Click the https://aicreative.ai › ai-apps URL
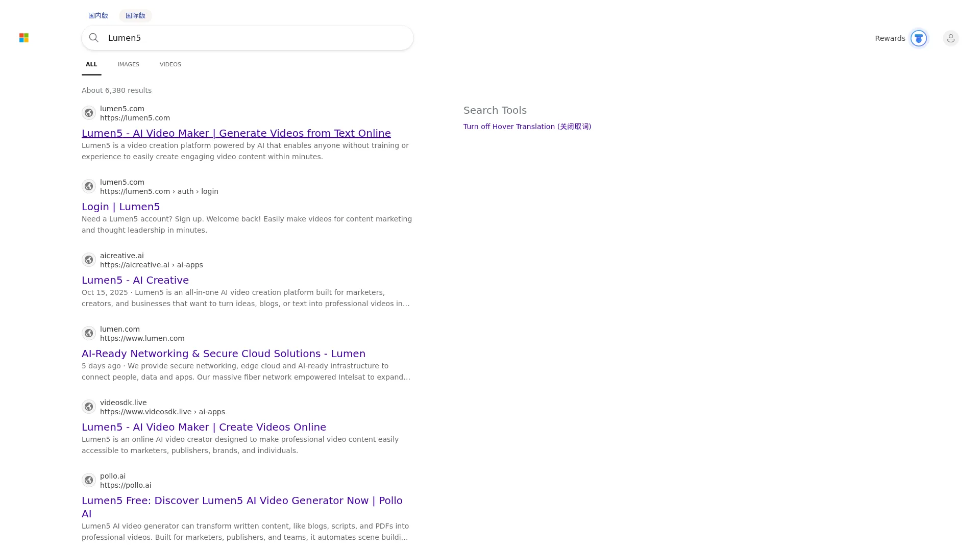The height and width of the screenshot is (551, 980). pyautogui.click(x=152, y=265)
